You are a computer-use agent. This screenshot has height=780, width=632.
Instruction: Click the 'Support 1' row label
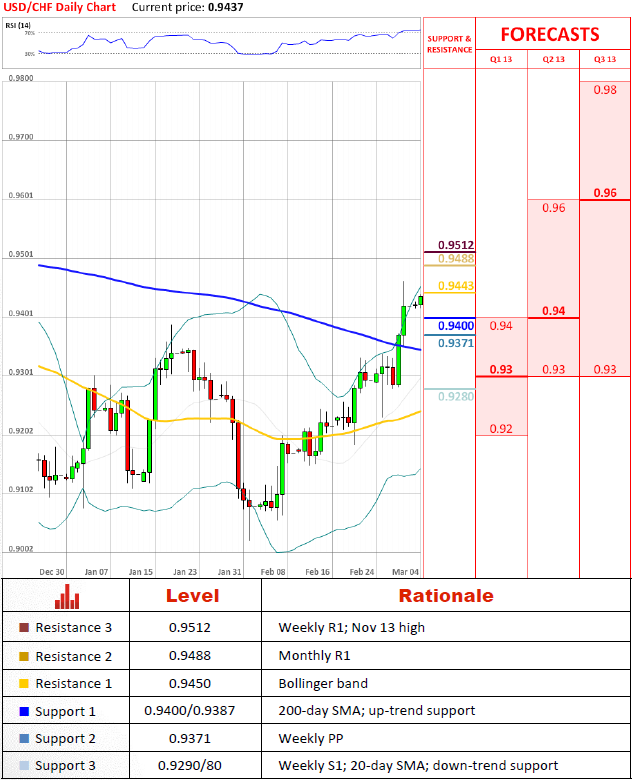pos(65,712)
